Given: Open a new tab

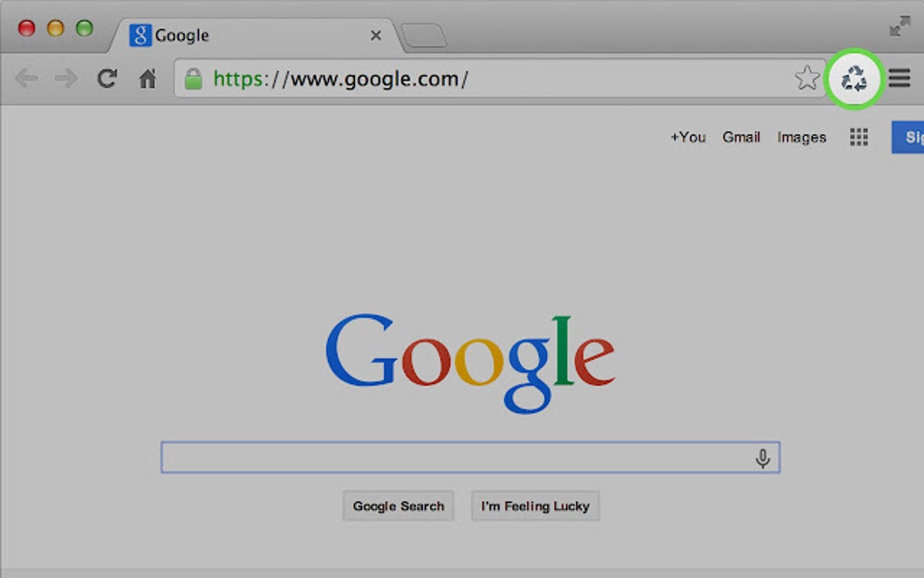Looking at the screenshot, I should (423, 35).
